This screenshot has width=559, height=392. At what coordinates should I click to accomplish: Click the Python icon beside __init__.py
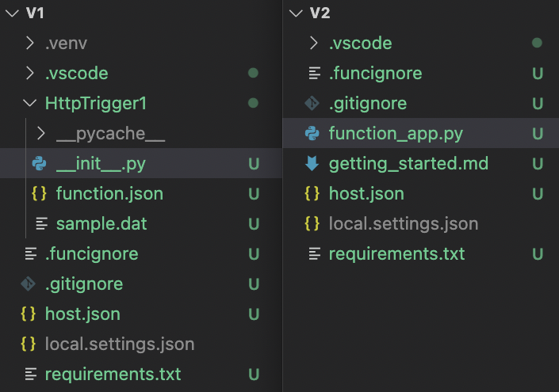(39, 164)
